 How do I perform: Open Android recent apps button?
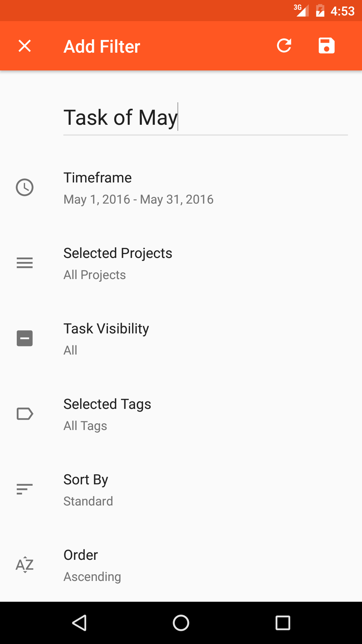283,623
